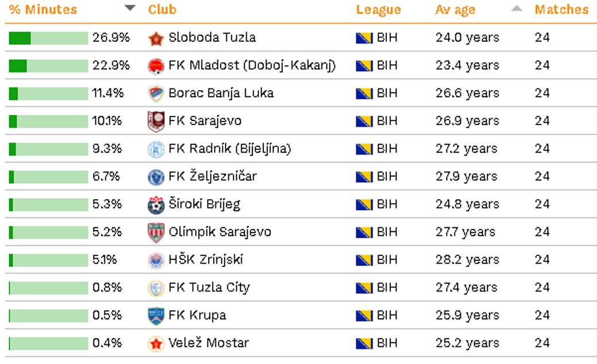
Task: Click the FK Sarajevo crest icon
Action: coord(156,122)
